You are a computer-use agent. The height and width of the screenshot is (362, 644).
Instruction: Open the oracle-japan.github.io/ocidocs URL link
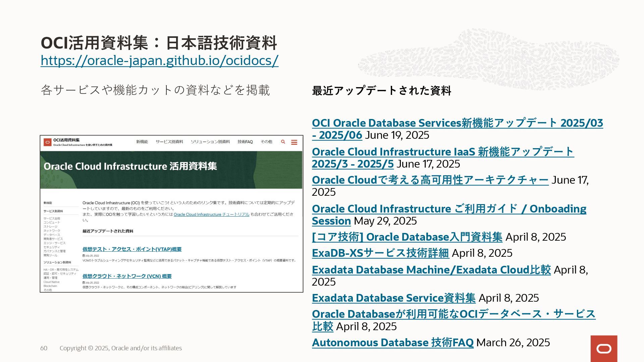pos(159,60)
